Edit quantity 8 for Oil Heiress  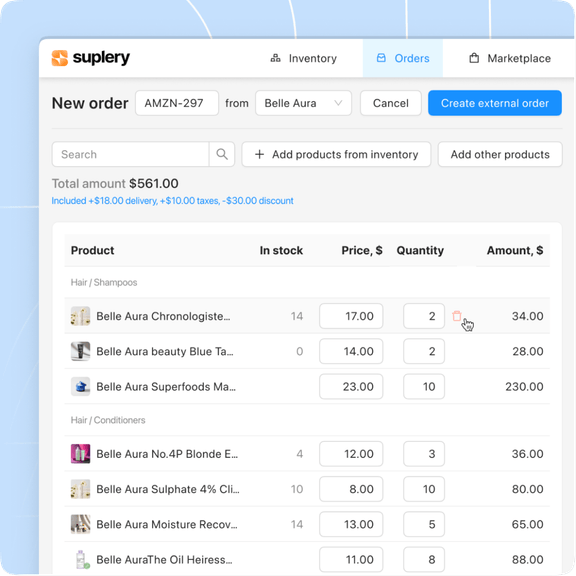424,559
